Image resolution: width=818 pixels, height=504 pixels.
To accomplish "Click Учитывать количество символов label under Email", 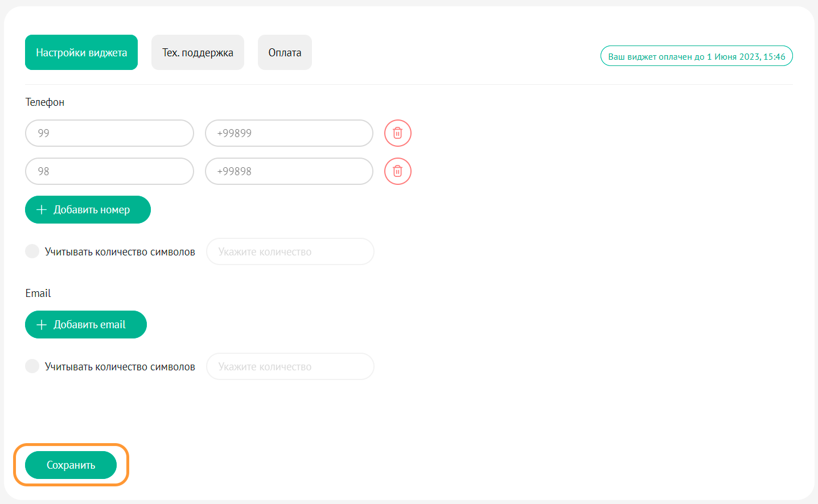I will pyautogui.click(x=120, y=367).
